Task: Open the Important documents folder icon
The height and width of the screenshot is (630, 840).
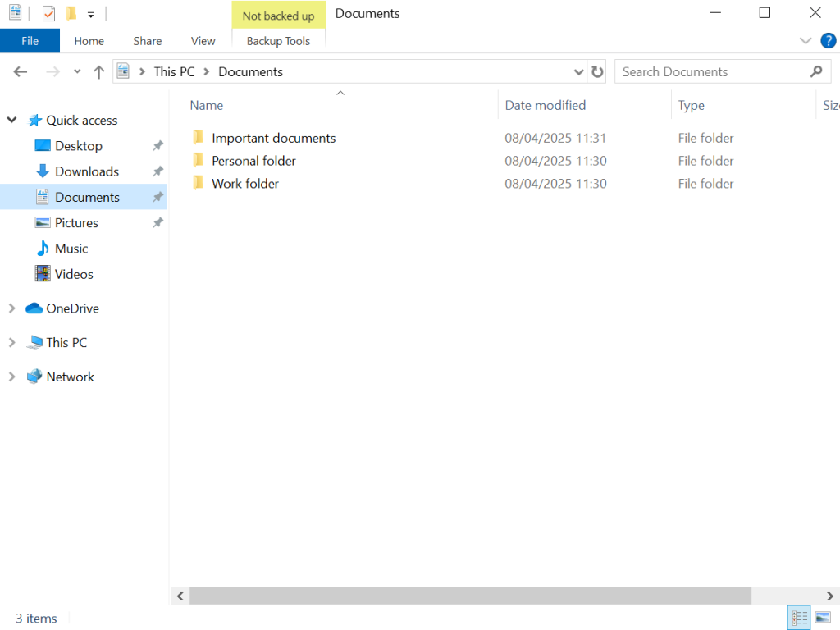Action: point(198,138)
